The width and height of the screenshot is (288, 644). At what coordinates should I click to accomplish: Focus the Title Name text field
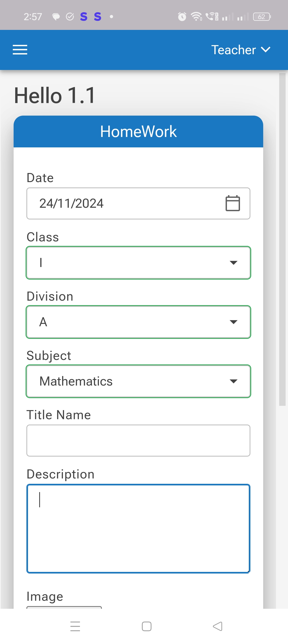click(x=138, y=441)
